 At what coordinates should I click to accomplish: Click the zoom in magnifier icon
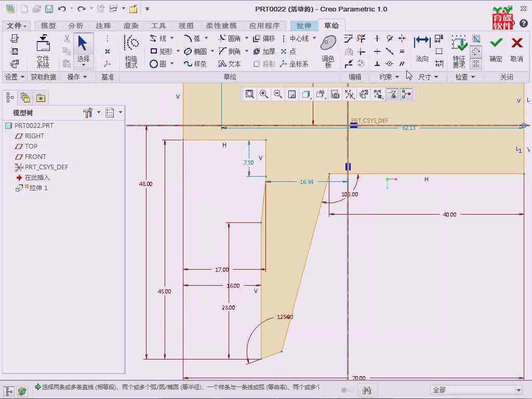[x=263, y=94]
